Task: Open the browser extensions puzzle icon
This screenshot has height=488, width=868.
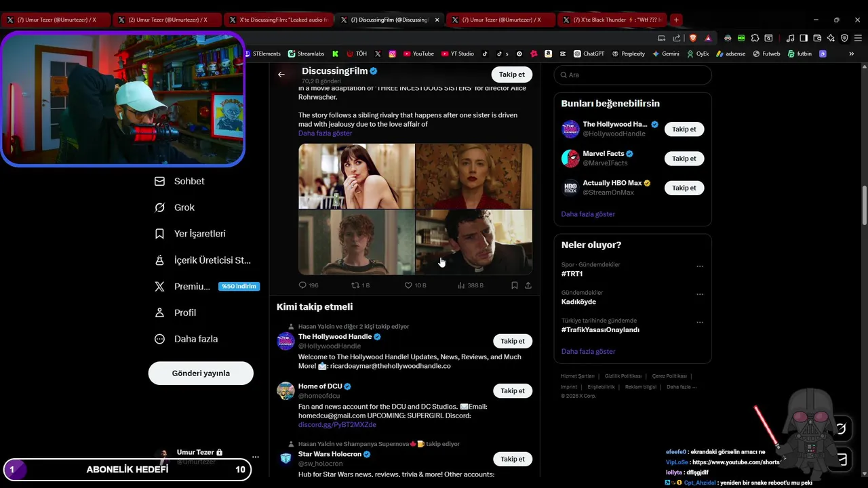Action: (x=755, y=38)
